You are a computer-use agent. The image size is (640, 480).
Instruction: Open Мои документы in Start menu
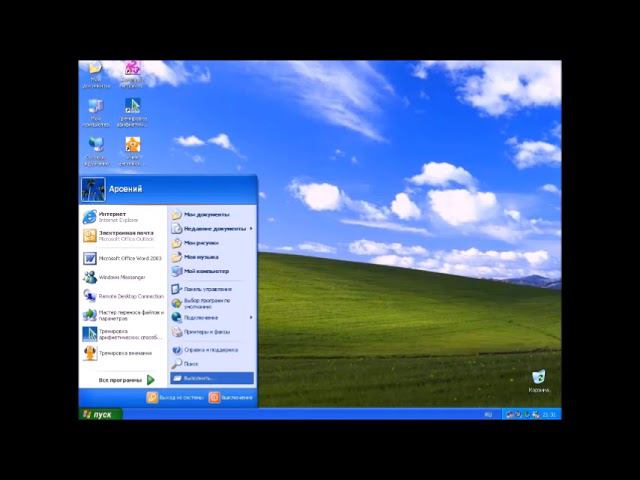pyautogui.click(x=212, y=214)
